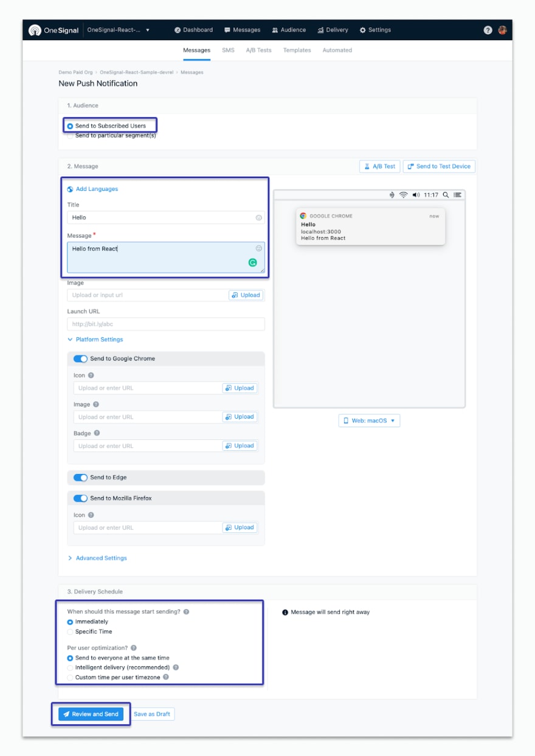Open the Web: macOS preview dropdown
535x756 pixels.
(x=369, y=421)
